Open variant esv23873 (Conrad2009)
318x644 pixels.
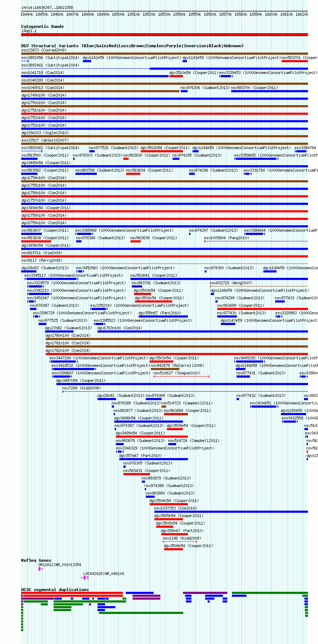[x=44, y=50]
